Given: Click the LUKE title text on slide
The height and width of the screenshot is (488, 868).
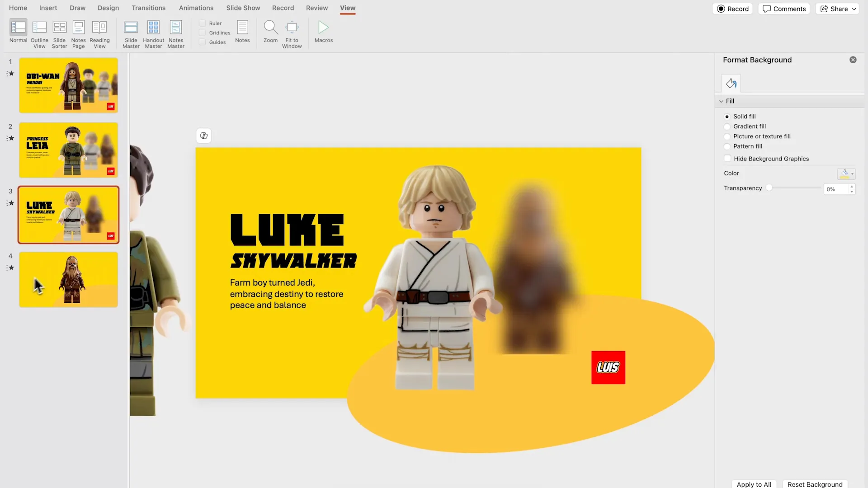Looking at the screenshot, I should coord(287,230).
